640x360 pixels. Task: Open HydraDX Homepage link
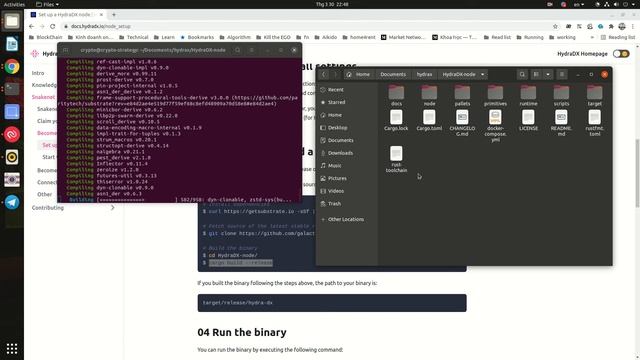pyautogui.click(x=582, y=54)
